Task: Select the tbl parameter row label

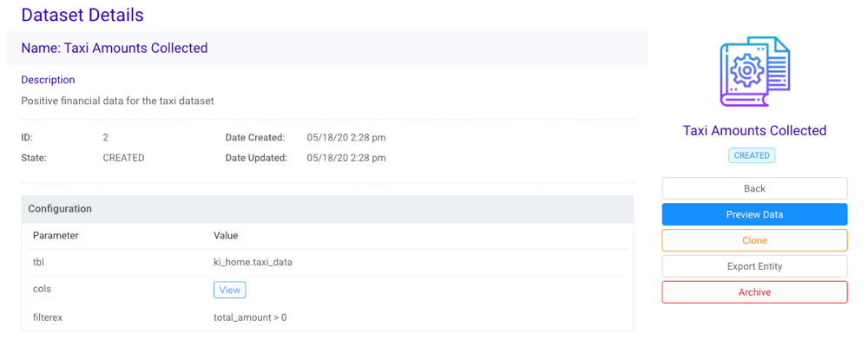Action: [38, 262]
